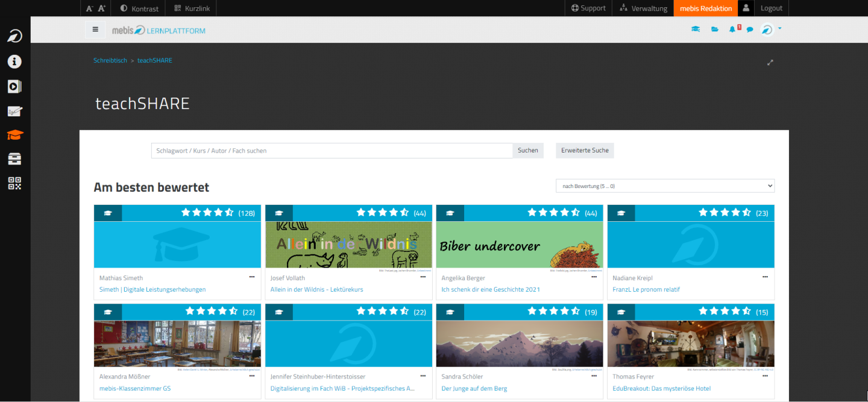Open notifications bell icon
This screenshot has height=402, width=868.
tap(732, 29)
